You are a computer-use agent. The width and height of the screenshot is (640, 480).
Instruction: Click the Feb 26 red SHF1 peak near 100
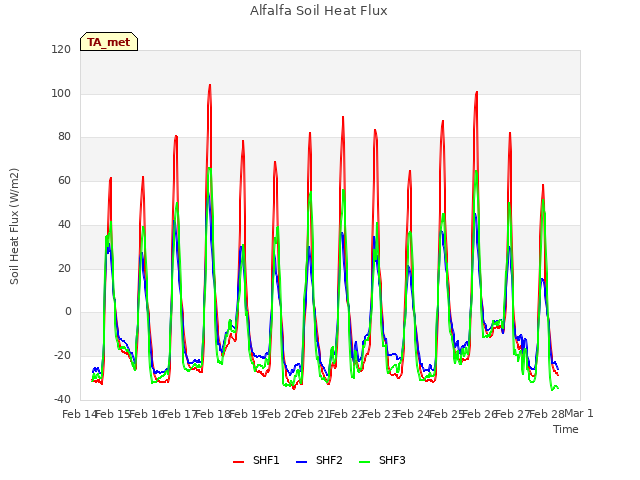[476, 92]
